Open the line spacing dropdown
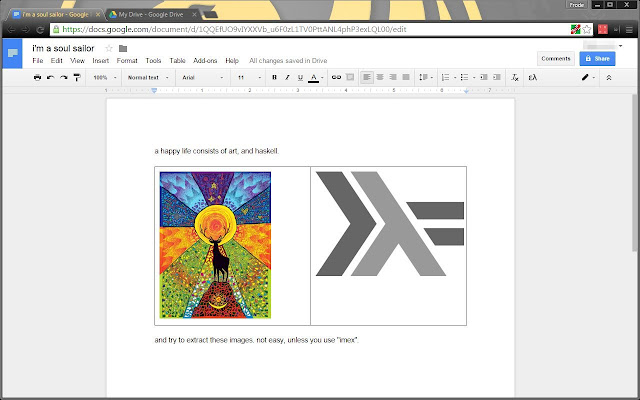 point(426,77)
